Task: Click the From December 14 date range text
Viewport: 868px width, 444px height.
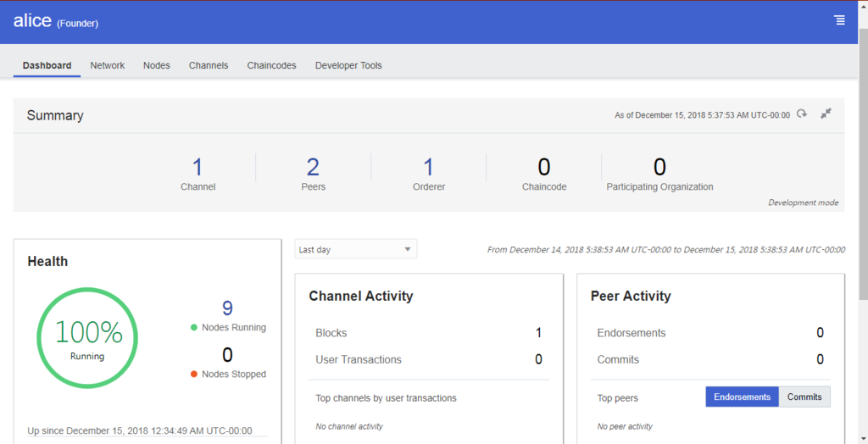Action: (x=666, y=250)
